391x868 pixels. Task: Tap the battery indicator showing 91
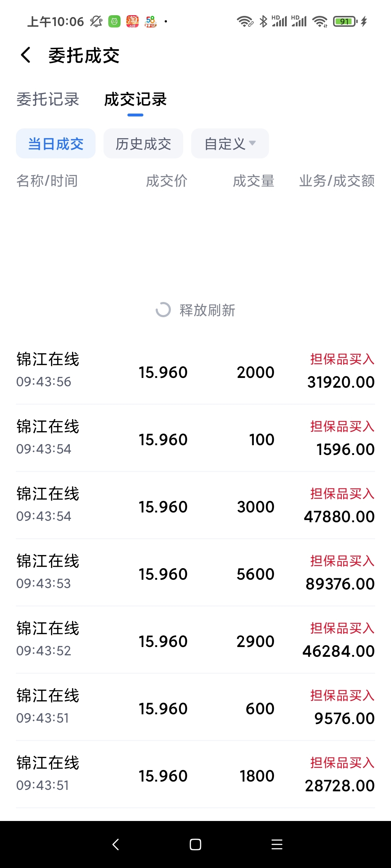(x=345, y=21)
